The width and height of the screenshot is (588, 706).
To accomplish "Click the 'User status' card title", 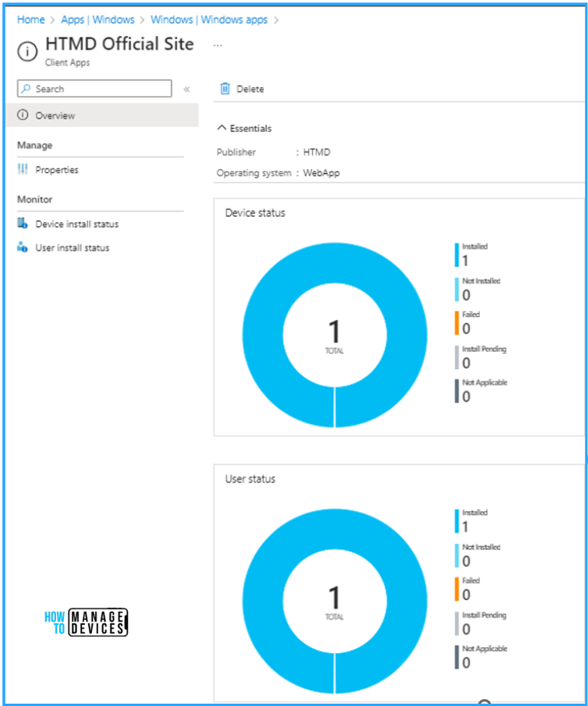I will pos(250,479).
